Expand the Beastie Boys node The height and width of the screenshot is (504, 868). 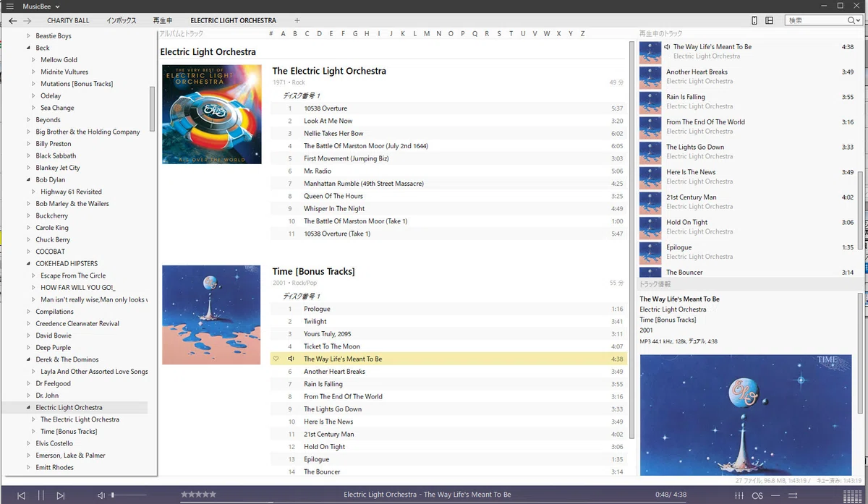click(28, 35)
